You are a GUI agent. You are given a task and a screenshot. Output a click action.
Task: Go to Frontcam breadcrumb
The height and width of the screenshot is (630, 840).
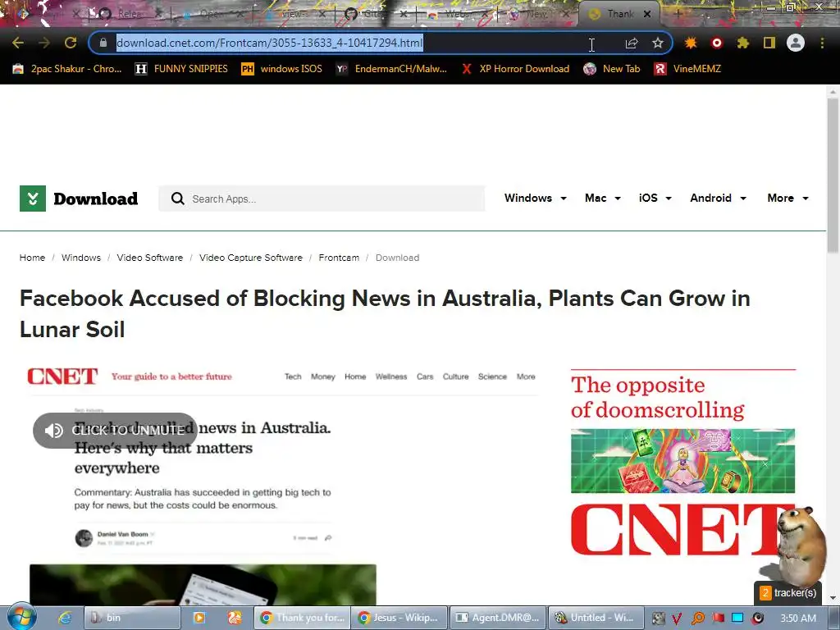pos(339,258)
